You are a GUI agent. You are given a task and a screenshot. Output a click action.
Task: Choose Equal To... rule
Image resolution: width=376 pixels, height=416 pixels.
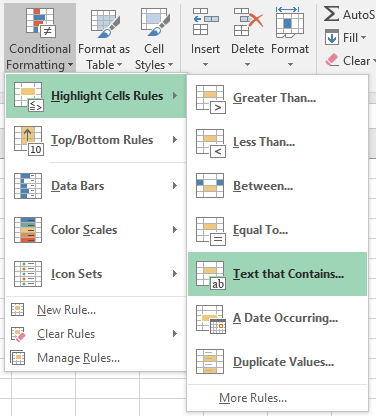click(x=277, y=230)
